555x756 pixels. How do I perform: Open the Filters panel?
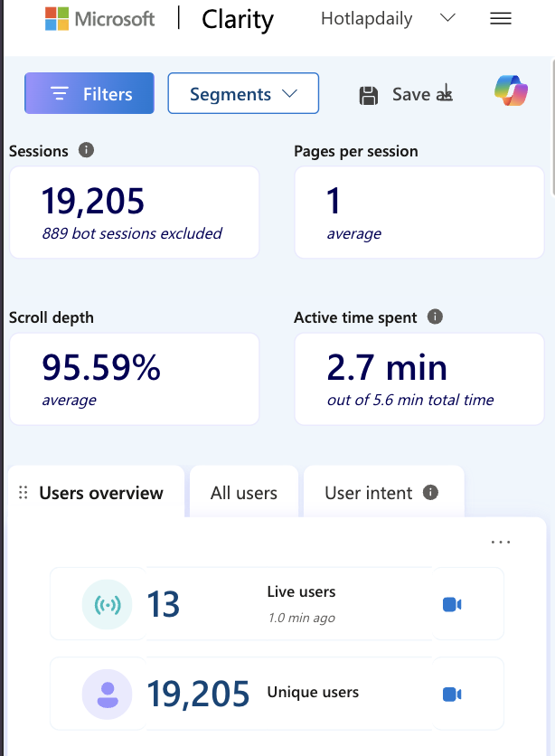click(x=89, y=93)
